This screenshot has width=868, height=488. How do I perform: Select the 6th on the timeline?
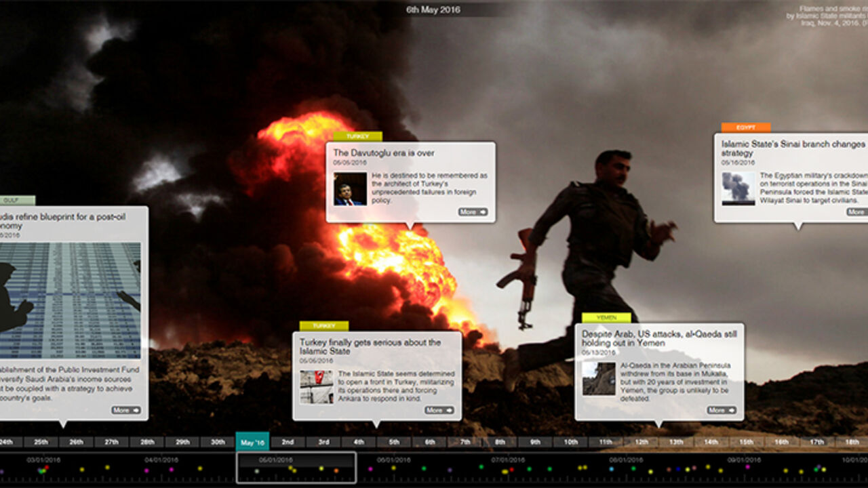pyautogui.click(x=429, y=442)
